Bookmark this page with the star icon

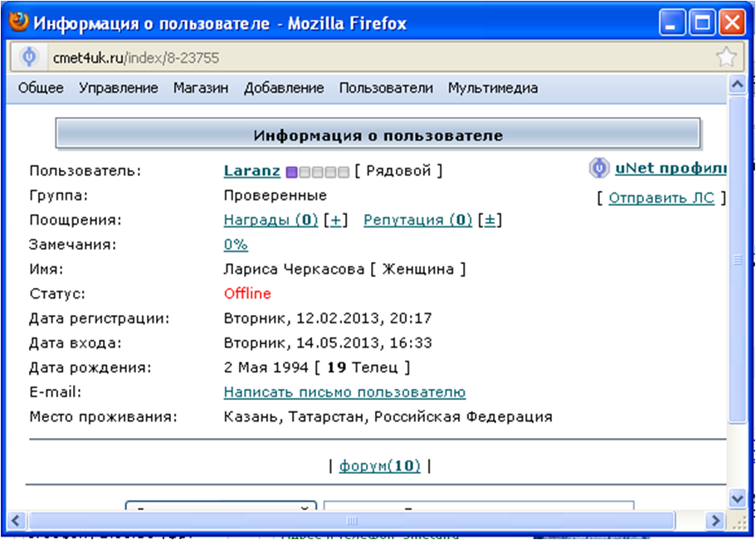(725, 58)
